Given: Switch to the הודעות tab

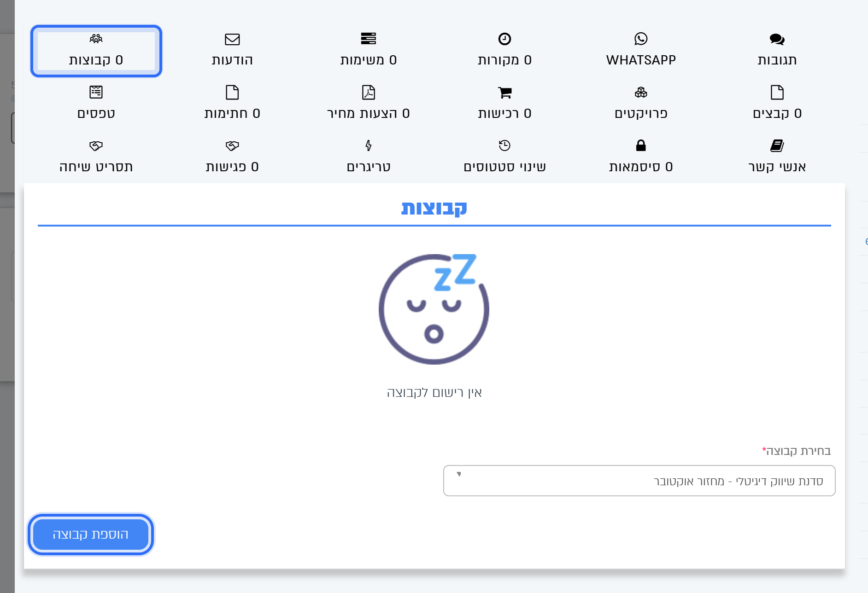Looking at the screenshot, I should [232, 51].
